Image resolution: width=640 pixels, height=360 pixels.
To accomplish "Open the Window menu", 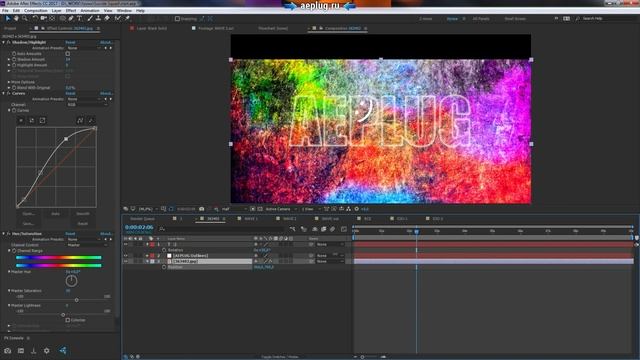I will pos(124,11).
